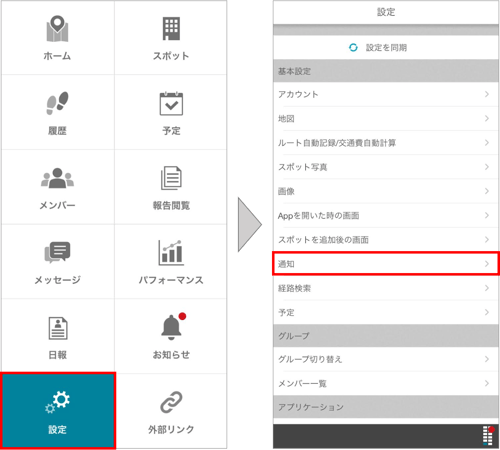Screen dimensions: 500x450
Task: Open the パフォーマンス chart icon
Action: pyautogui.click(x=171, y=252)
